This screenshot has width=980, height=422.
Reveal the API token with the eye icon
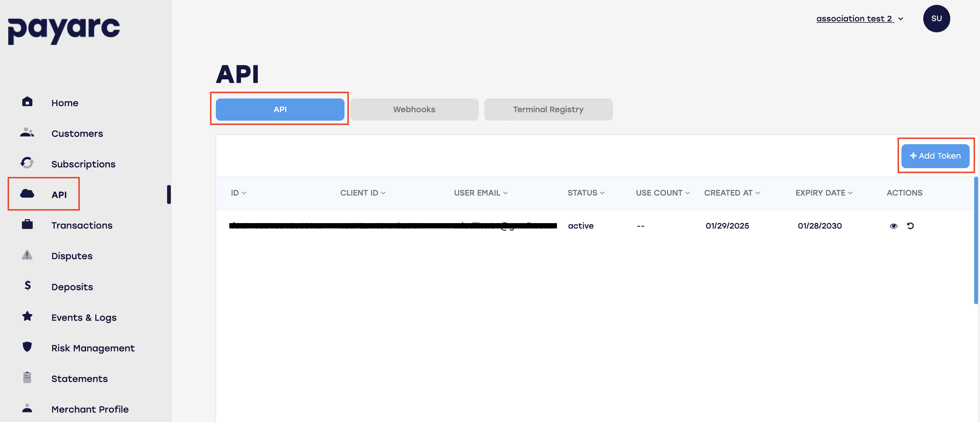[x=894, y=225]
